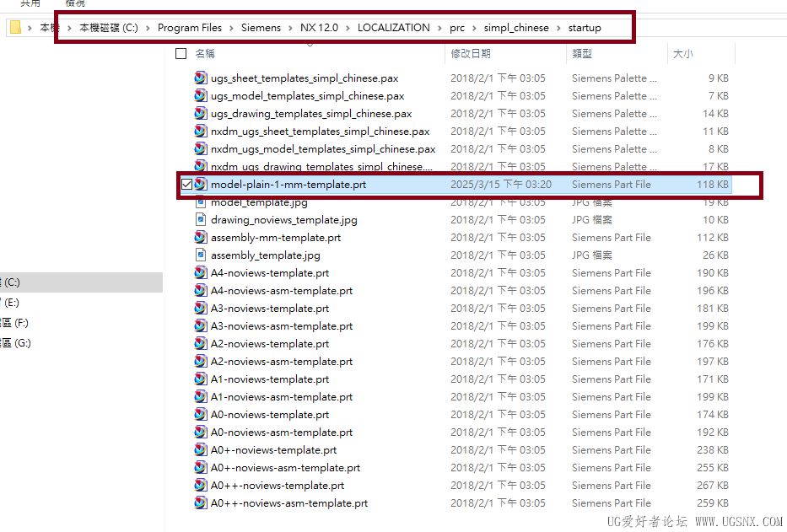Image resolution: width=787 pixels, height=532 pixels.
Task: Select the file name assembly-mm-template.prt
Action: point(276,238)
